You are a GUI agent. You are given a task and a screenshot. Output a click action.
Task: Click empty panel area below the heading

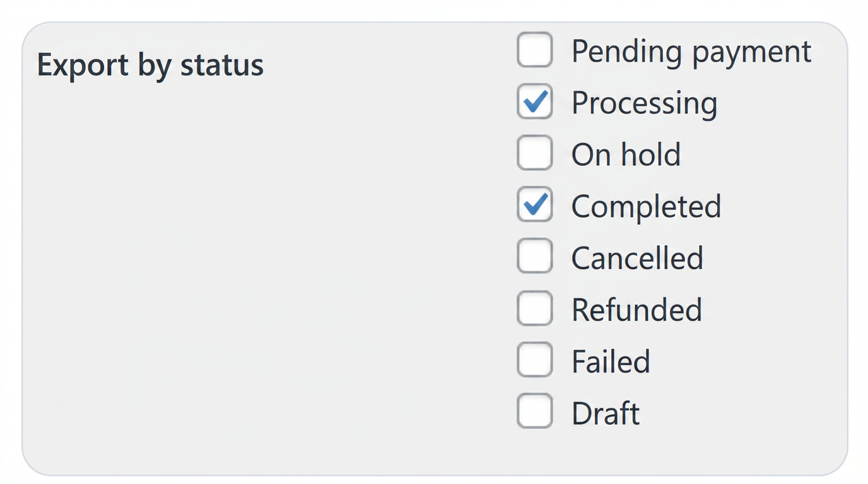[252, 284]
